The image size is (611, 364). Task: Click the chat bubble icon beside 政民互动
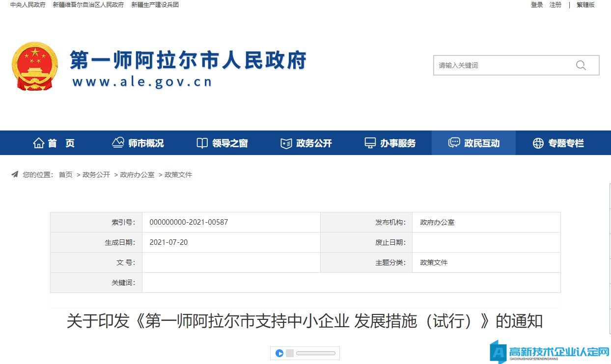[x=454, y=143]
